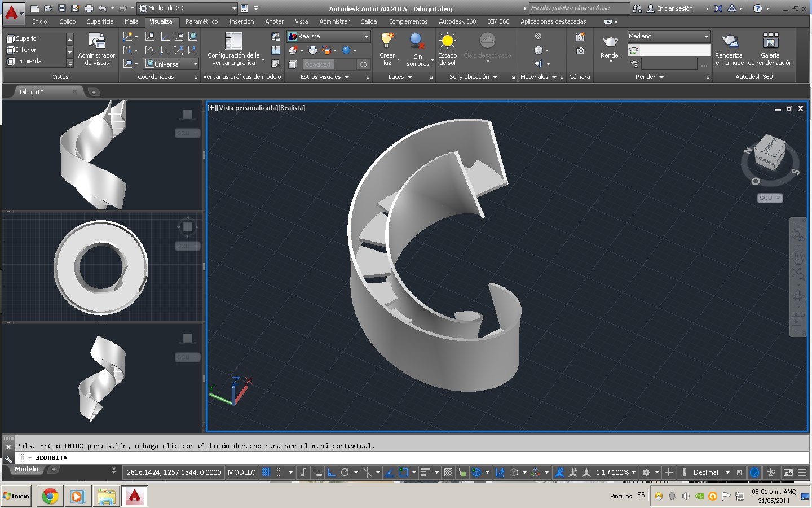The image size is (812, 508).
Task: Click the Crear luz lightbulb icon
Action: click(387, 41)
